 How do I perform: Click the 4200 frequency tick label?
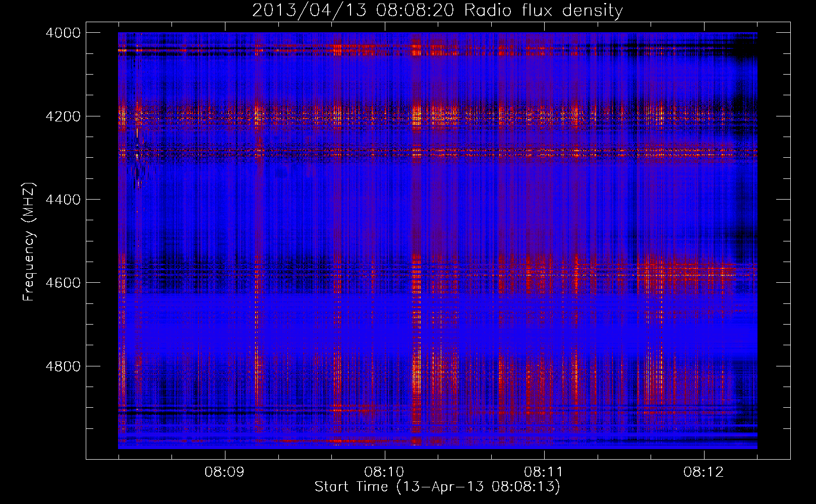click(x=63, y=116)
